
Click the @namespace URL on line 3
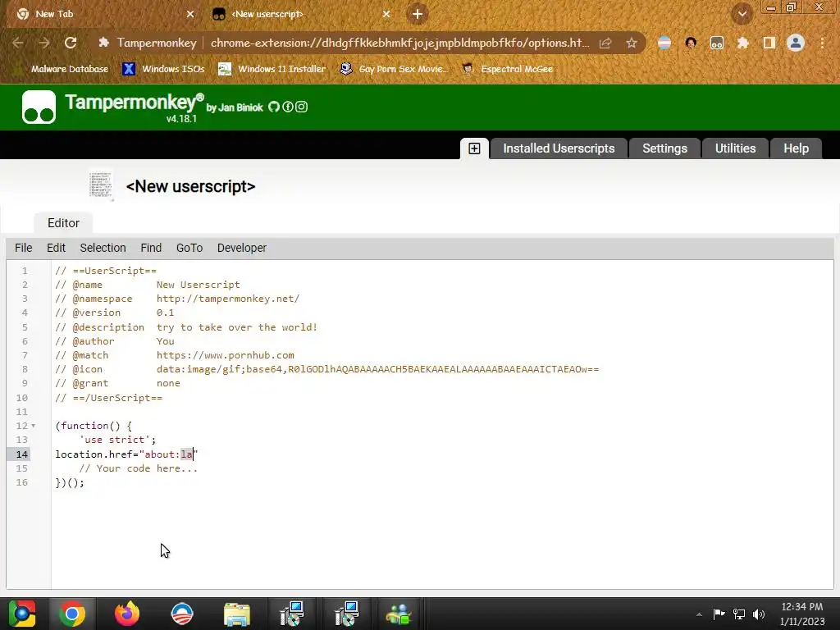(x=228, y=299)
